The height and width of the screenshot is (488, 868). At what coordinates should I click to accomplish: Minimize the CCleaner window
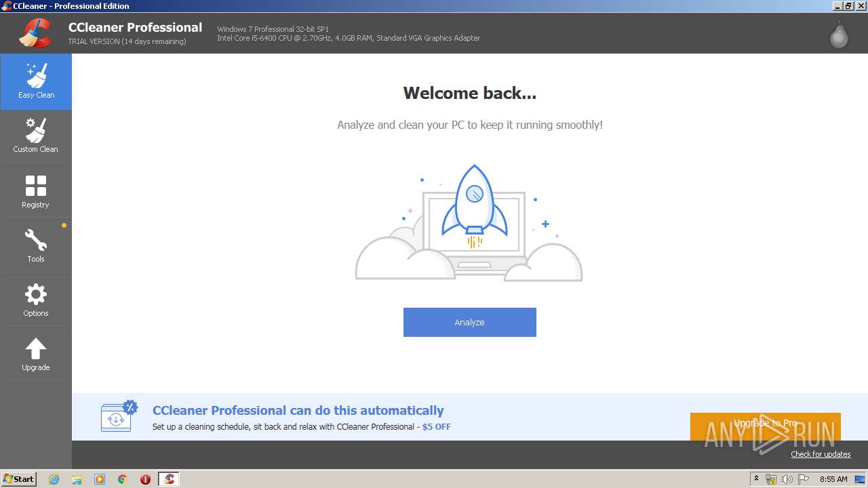click(838, 6)
